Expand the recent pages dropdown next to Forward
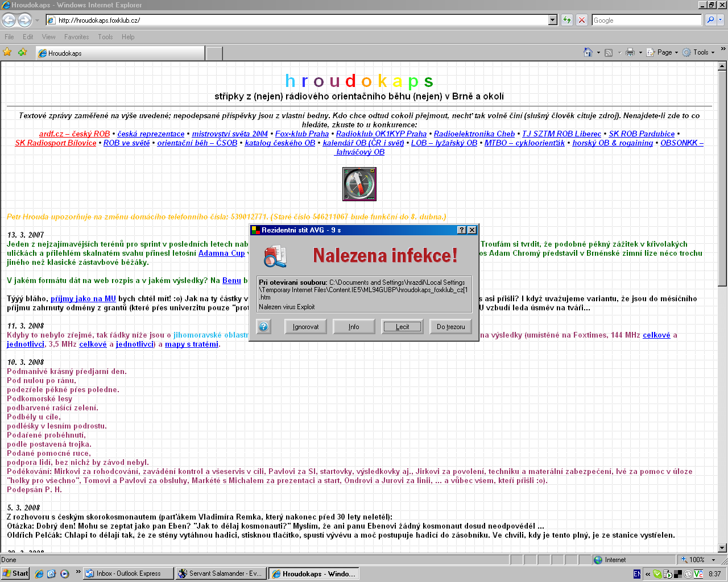The width and height of the screenshot is (728, 582). coord(37,20)
